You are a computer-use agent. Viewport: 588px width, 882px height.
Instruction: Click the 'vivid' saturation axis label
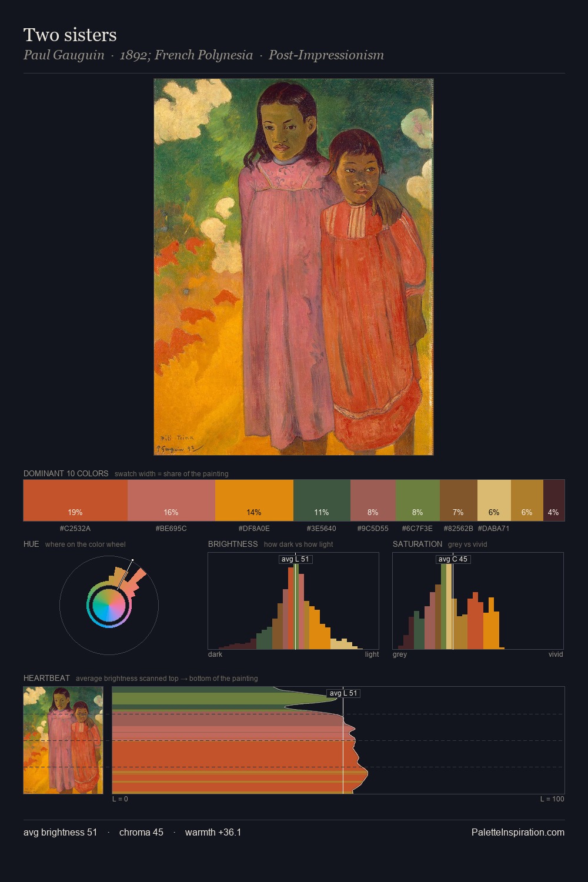pos(556,654)
